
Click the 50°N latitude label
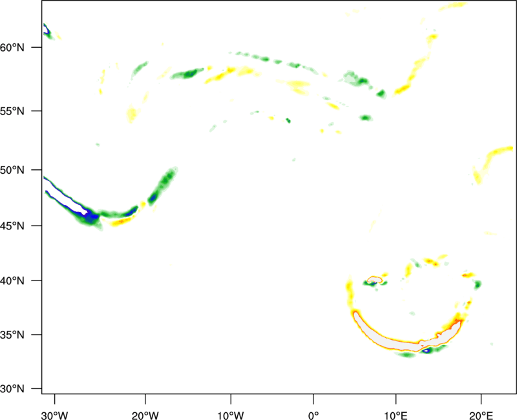(x=12, y=170)
